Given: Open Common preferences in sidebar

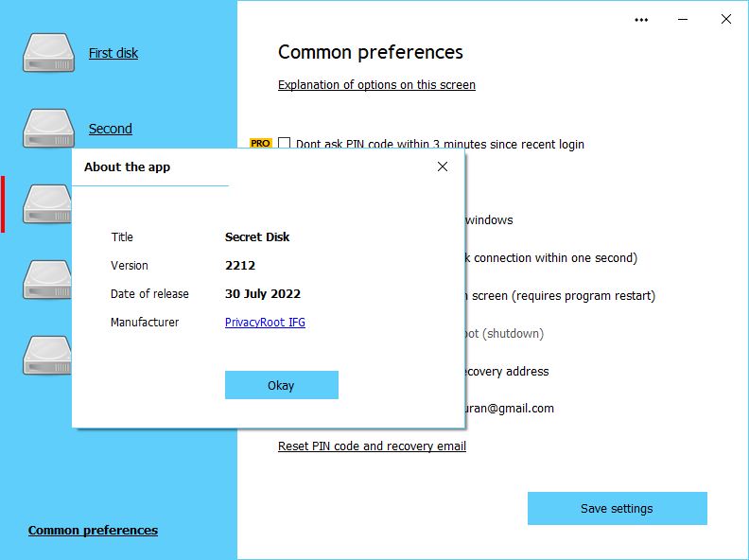Looking at the screenshot, I should click(x=93, y=531).
